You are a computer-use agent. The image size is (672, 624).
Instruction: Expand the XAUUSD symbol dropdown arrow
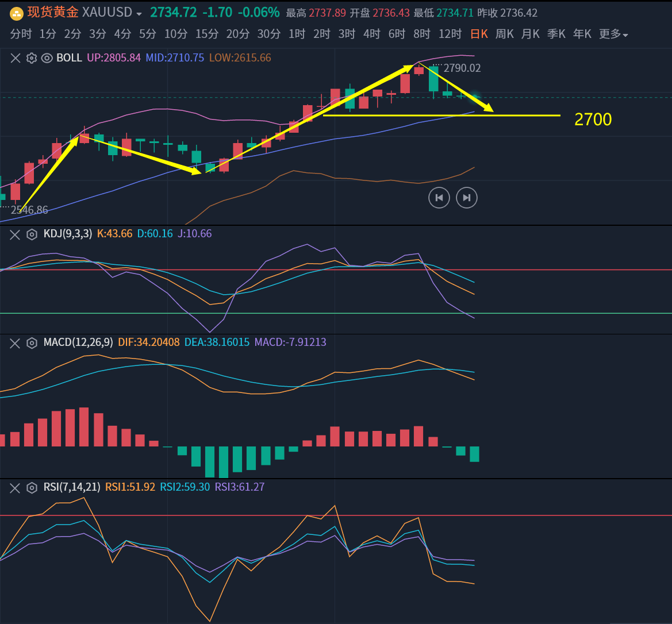(139, 14)
